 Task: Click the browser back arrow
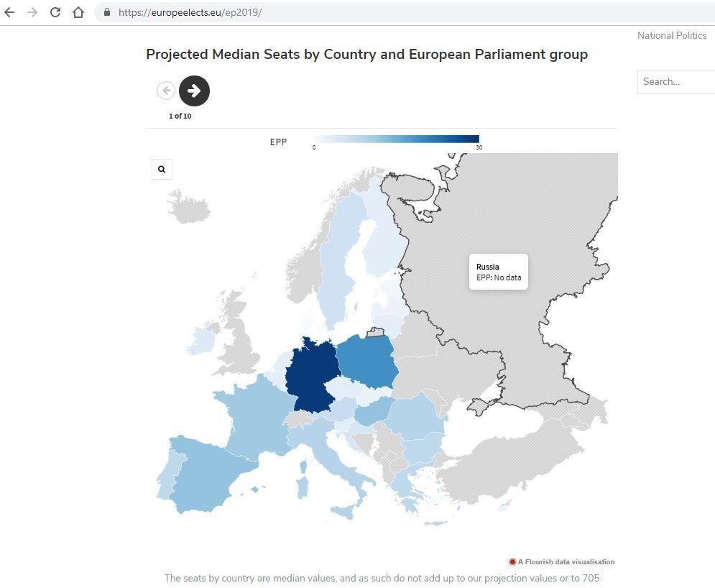[x=9, y=12]
